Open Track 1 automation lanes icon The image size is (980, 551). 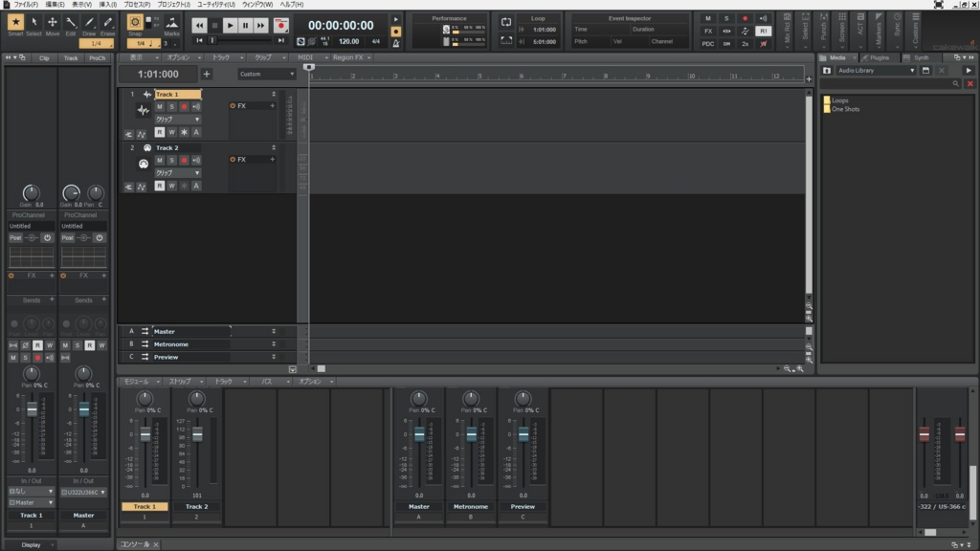[x=142, y=134]
